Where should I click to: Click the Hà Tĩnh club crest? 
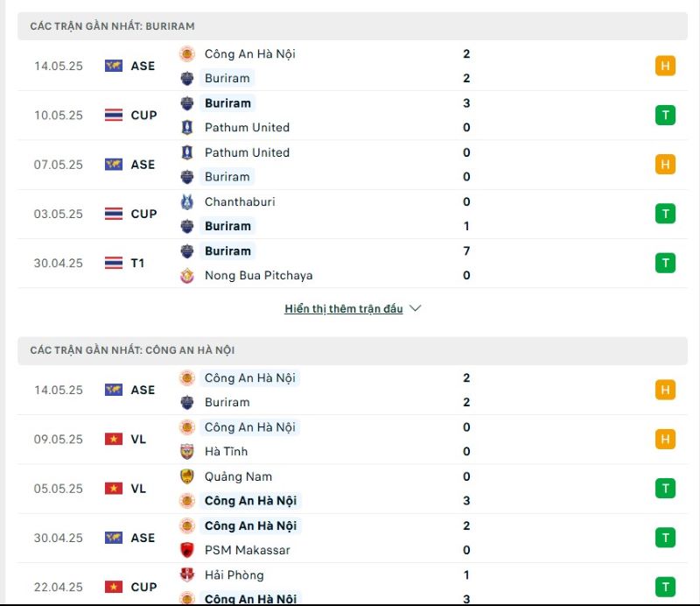pos(187,451)
